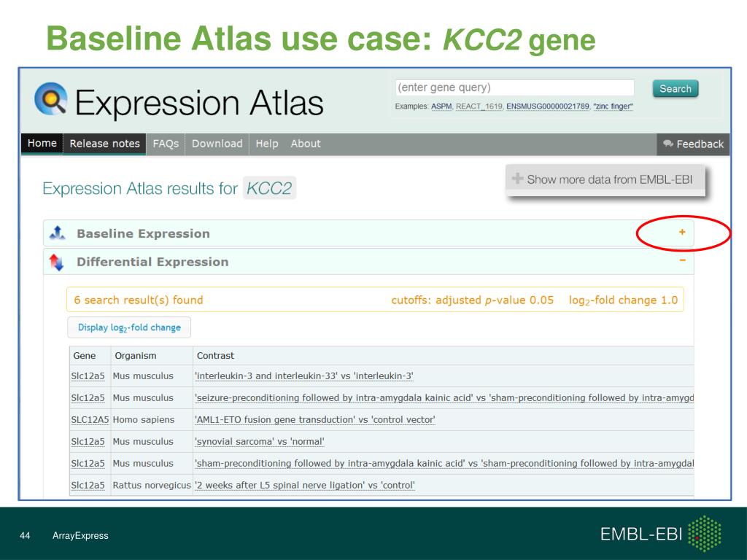Click the Expression Atlas magnifier logo
The width and height of the screenshot is (747, 560).
(x=51, y=99)
